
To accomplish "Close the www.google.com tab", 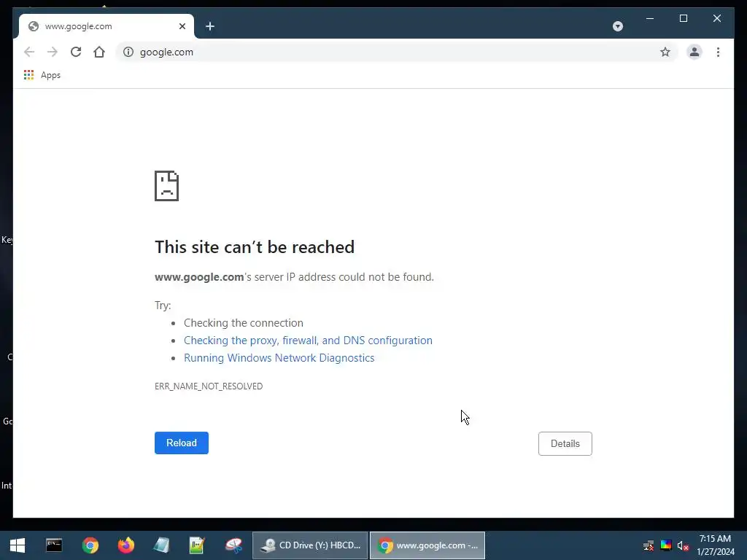I will [x=182, y=26].
